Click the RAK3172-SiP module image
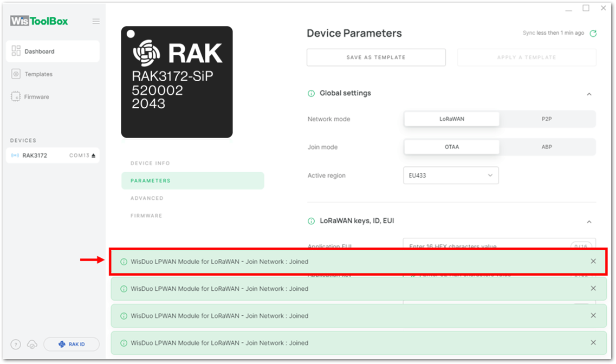 (x=177, y=82)
